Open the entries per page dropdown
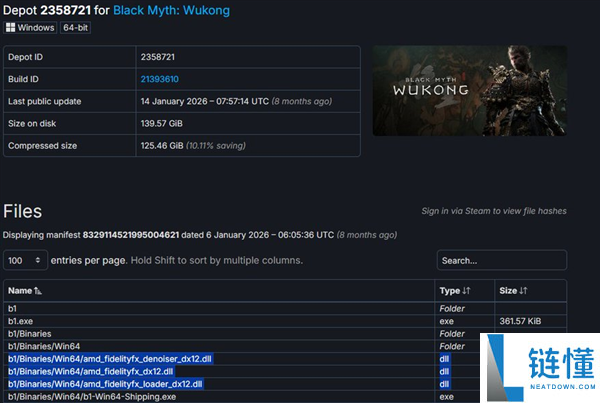The image size is (600, 403). 25,260
